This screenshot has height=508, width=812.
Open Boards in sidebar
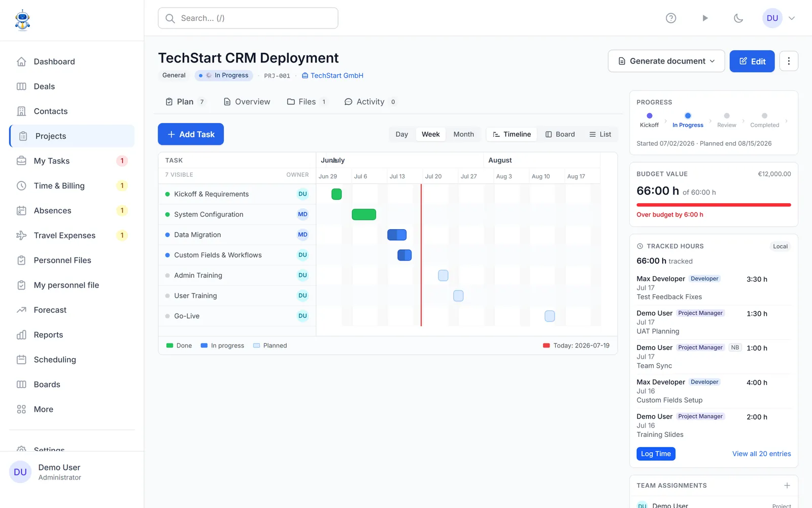[72, 385]
